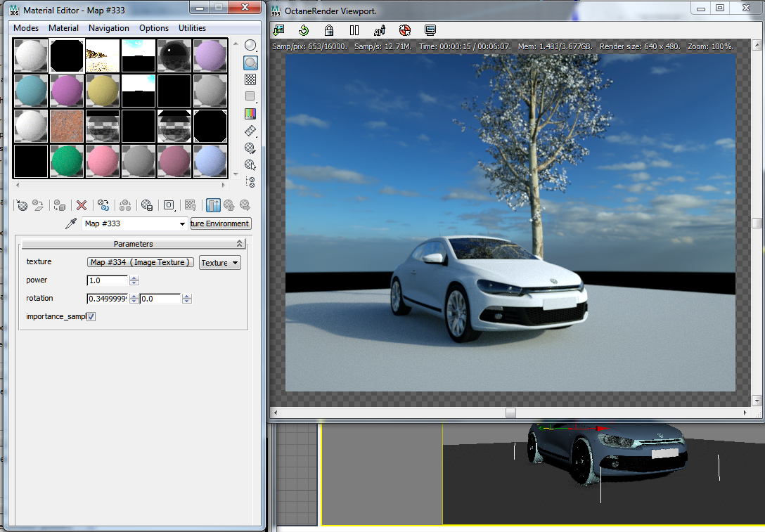Click the autofocus (AF) picker icon
Image resolution: width=765 pixels, height=532 pixels.
coord(380,30)
